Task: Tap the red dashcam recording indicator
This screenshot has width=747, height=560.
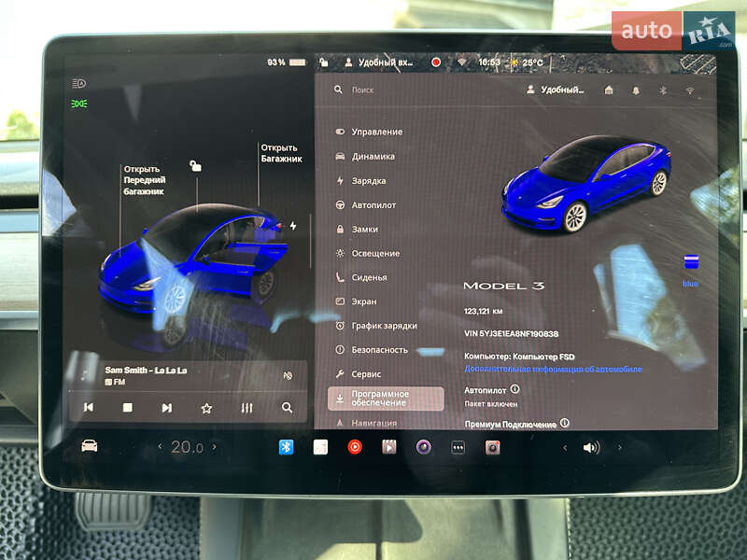Action: 435,63
